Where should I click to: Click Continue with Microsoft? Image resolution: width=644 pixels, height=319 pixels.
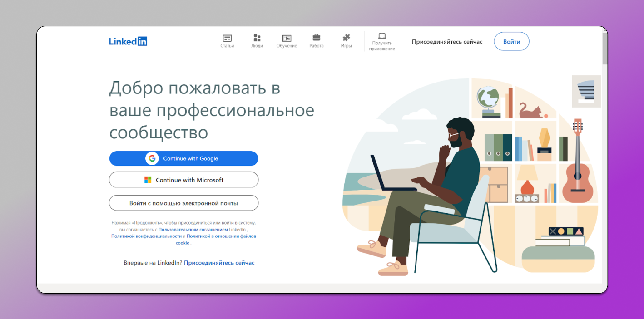(x=183, y=180)
